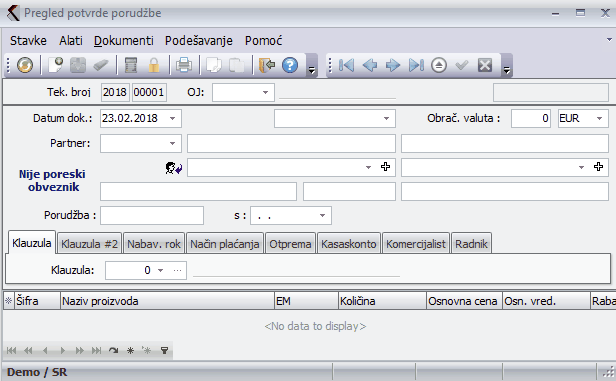The width and height of the screenshot is (616, 381).
Task: Click the grayed checkmark confirm icon
Action: click(x=462, y=65)
